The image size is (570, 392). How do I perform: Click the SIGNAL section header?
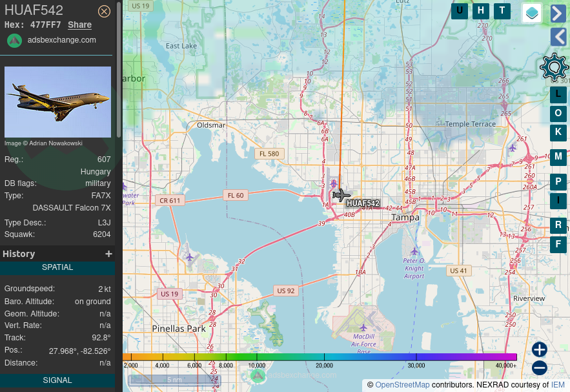tap(57, 380)
